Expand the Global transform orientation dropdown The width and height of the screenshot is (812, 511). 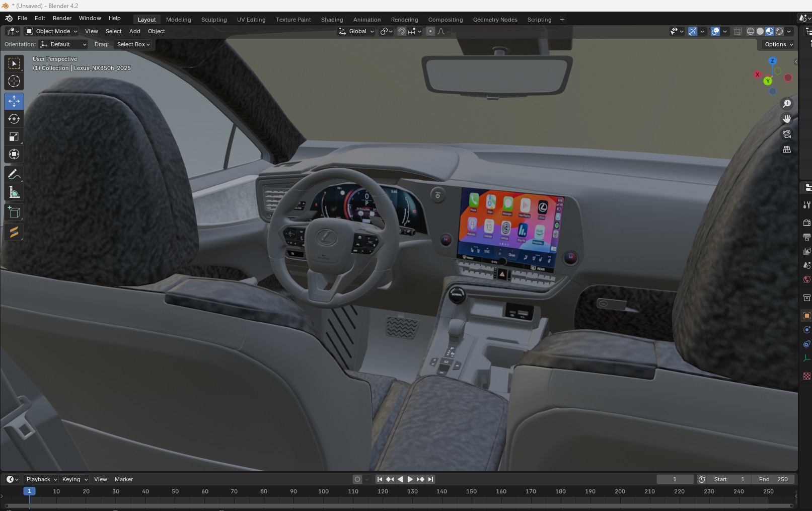tap(357, 31)
